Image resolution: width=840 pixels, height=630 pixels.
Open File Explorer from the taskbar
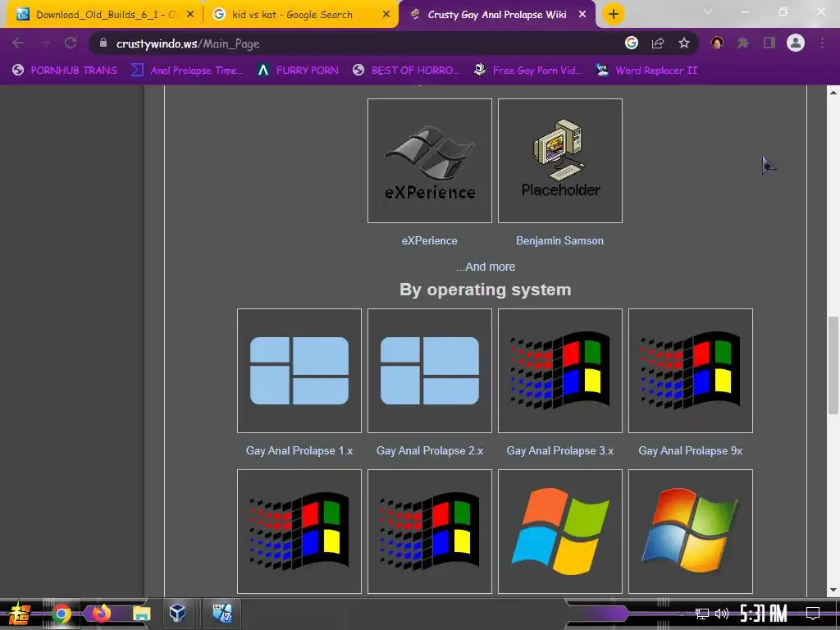[x=141, y=614]
